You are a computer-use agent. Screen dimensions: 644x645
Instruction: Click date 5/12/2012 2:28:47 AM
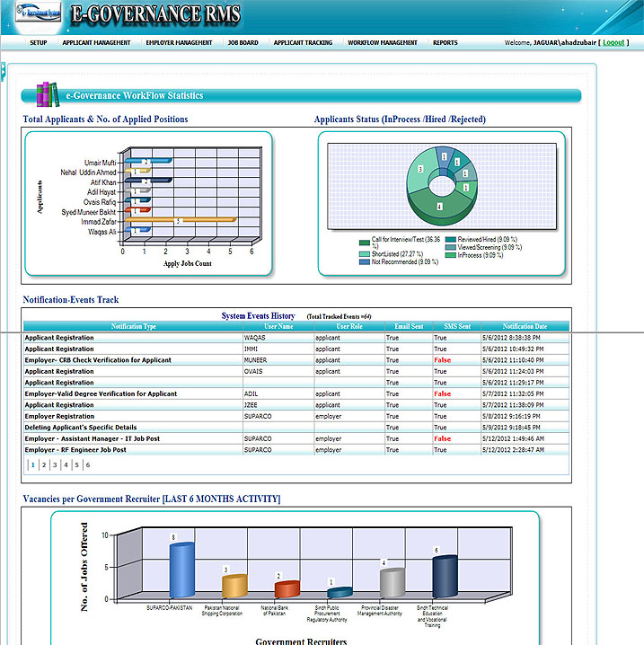(x=513, y=449)
